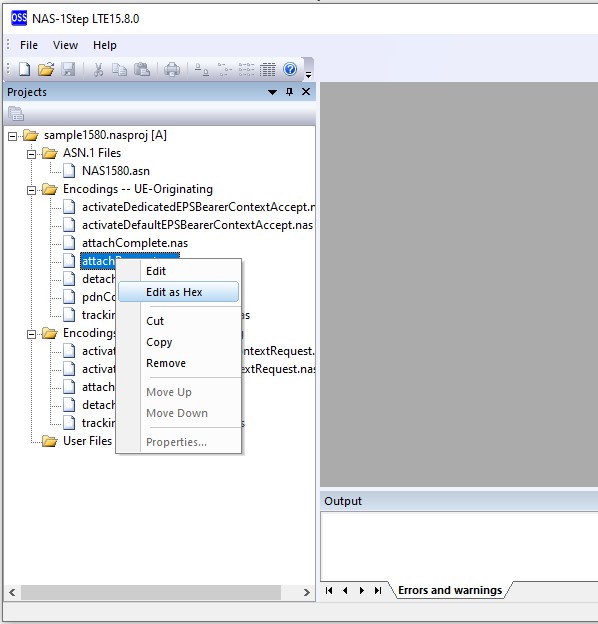598x624 pixels.
Task: Click the Projects scrollbar right arrow
Action: tap(306, 593)
